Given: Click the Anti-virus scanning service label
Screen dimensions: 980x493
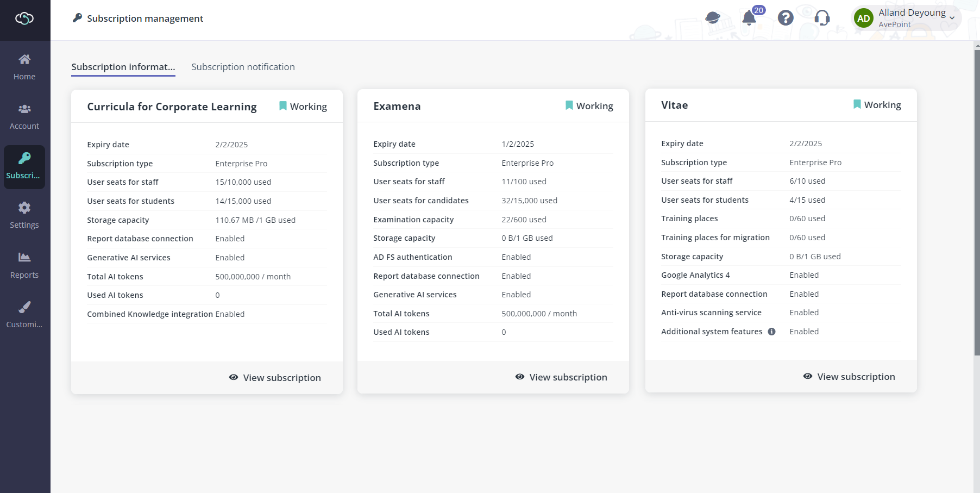Looking at the screenshot, I should pyautogui.click(x=712, y=313).
